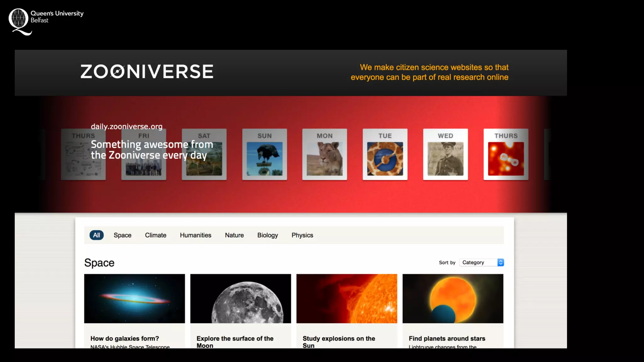Open the WED soldier portrait card

[x=445, y=155]
